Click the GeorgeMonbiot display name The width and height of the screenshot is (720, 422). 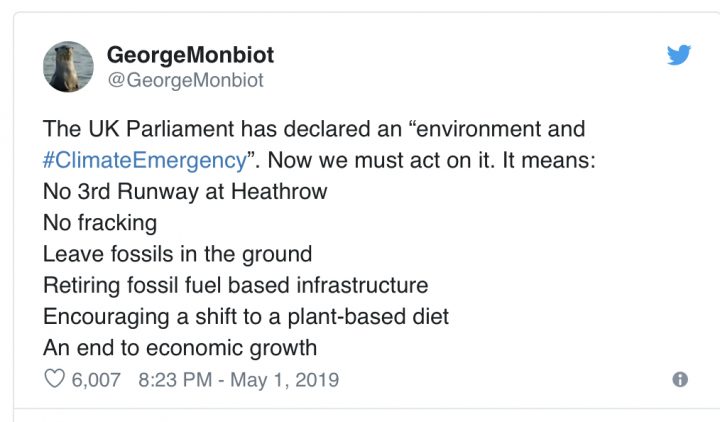pyautogui.click(x=188, y=56)
